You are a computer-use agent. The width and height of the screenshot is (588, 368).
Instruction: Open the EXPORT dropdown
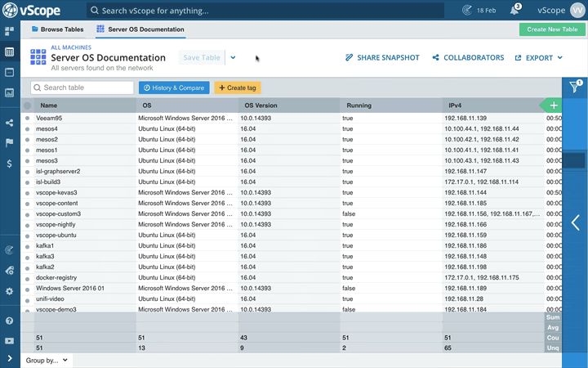pyautogui.click(x=539, y=57)
